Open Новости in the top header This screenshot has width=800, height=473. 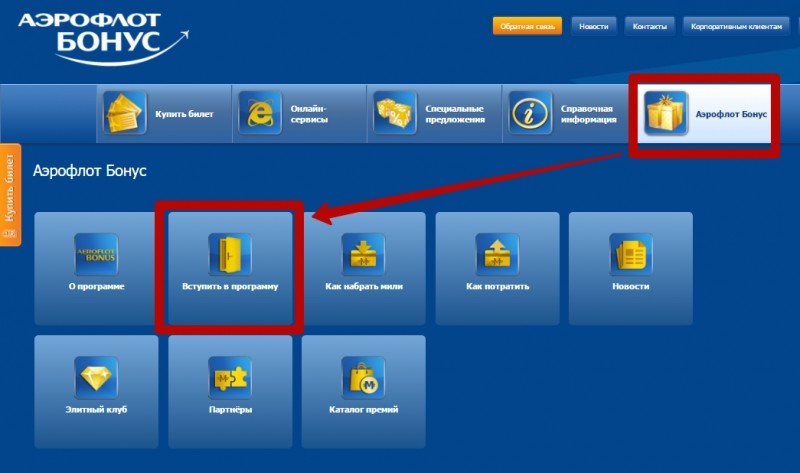593,26
